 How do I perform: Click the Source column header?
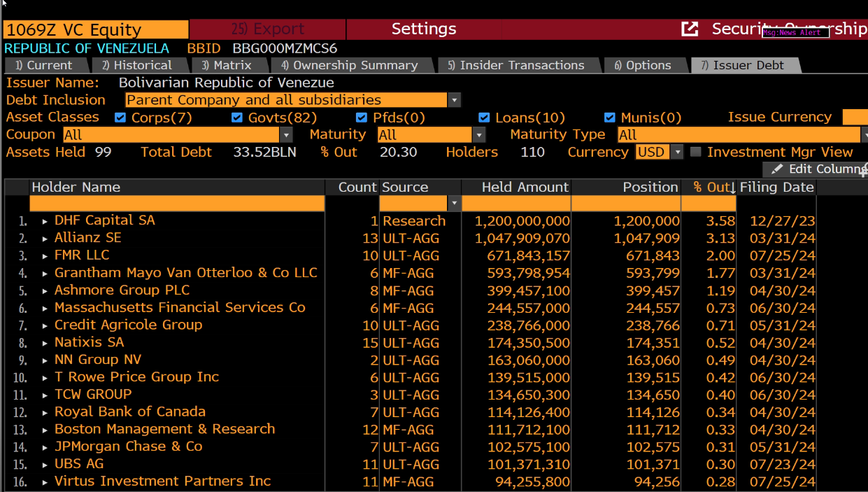coord(420,187)
